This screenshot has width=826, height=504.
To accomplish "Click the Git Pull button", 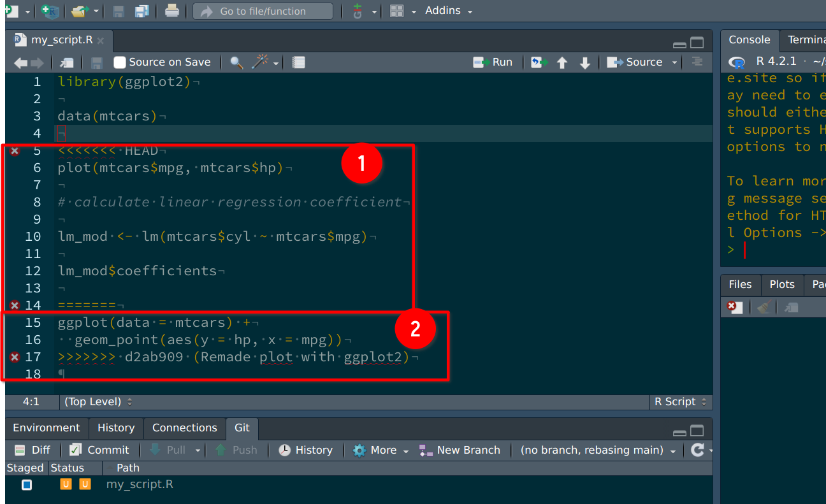I will pos(167,450).
